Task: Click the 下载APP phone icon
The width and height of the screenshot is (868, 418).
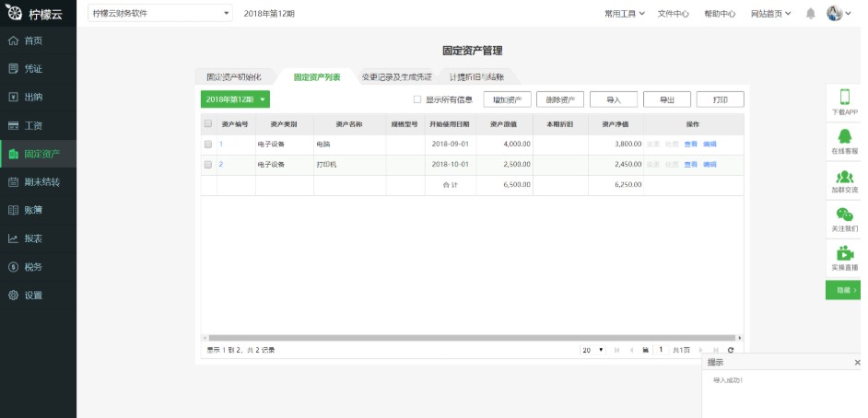Action: 844,97
